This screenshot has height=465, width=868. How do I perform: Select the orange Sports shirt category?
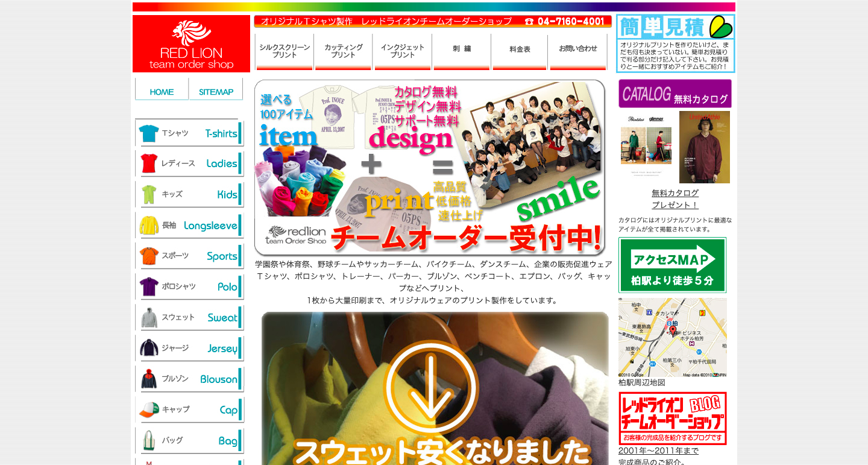[x=149, y=256]
